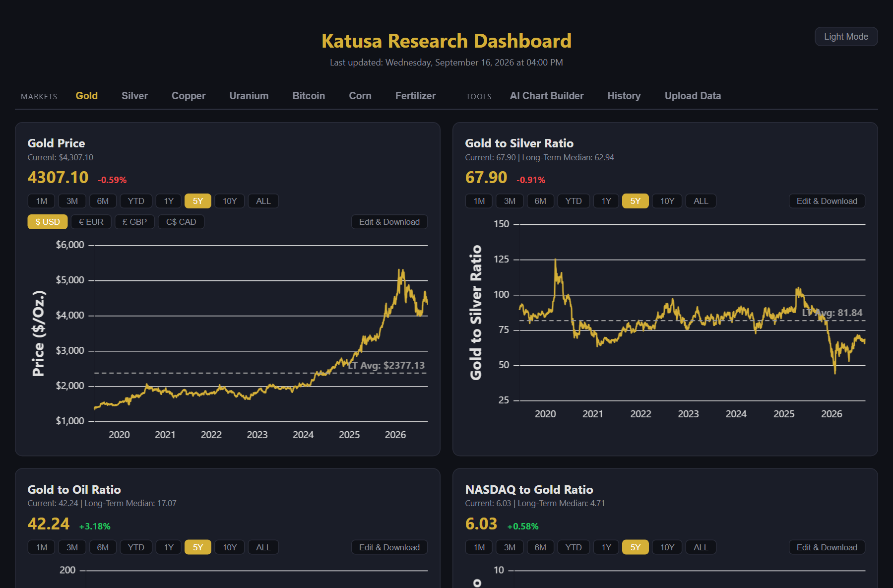Show Gold Price in EUR currency
The height and width of the screenshot is (588, 893).
(91, 222)
